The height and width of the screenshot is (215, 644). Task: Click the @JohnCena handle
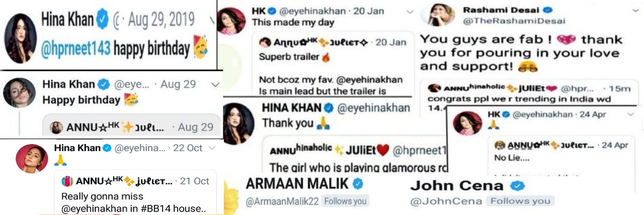(447, 201)
